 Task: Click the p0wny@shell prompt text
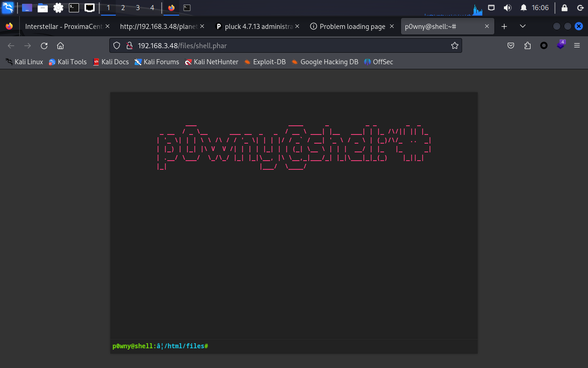tap(132, 346)
